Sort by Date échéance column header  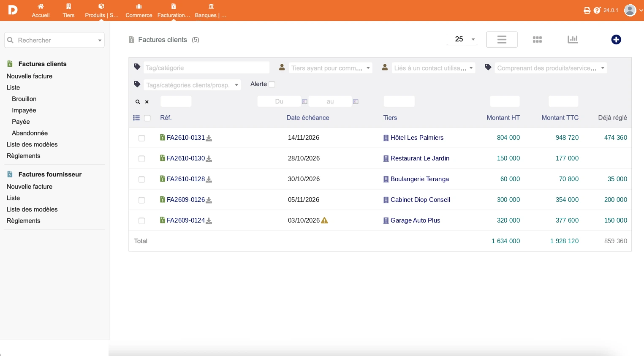tap(308, 118)
